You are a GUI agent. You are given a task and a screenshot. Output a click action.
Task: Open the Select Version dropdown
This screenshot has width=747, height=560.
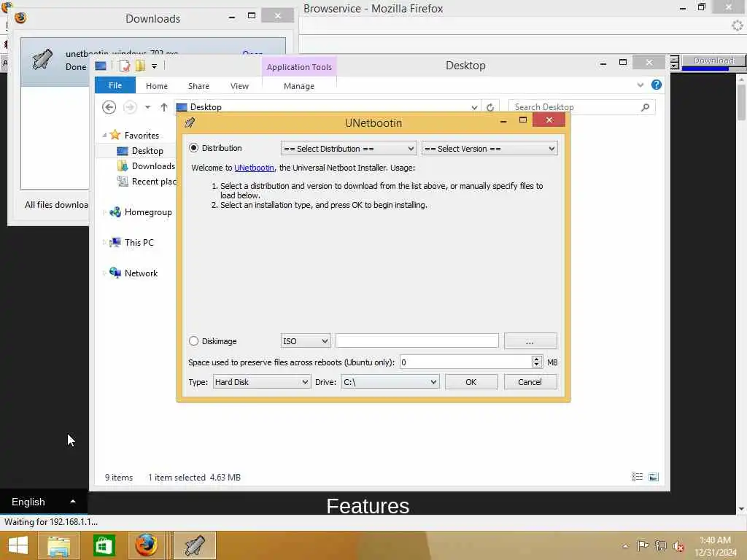489,149
